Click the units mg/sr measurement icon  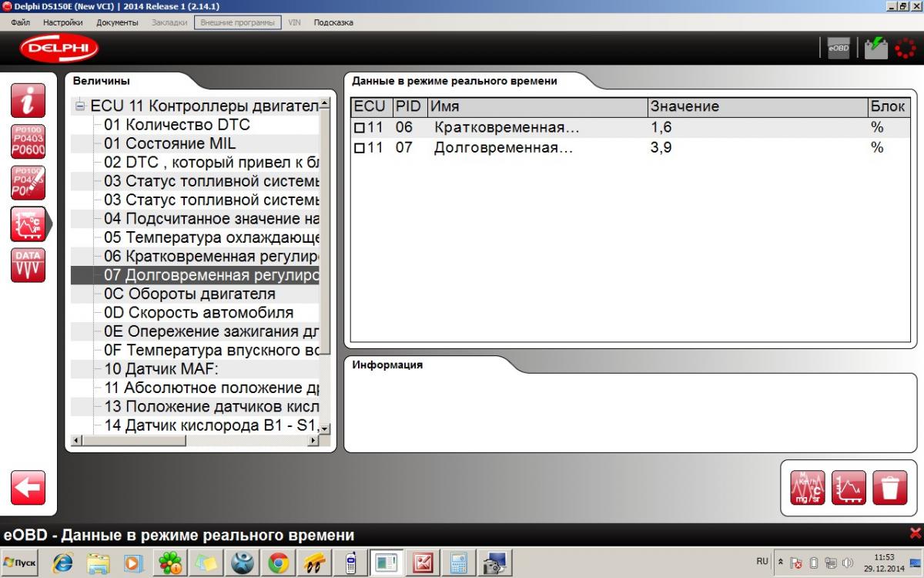(x=808, y=487)
